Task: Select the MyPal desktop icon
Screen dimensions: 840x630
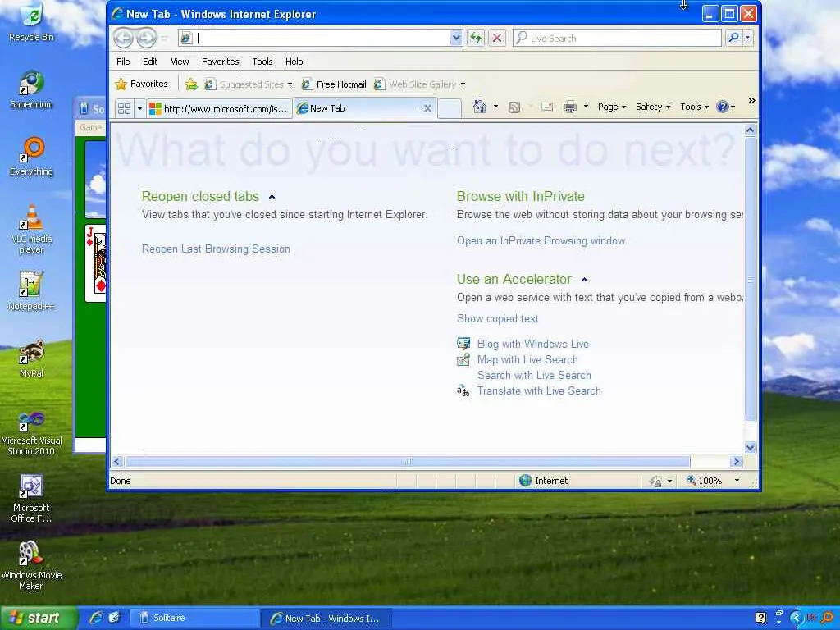Action: 32,359
